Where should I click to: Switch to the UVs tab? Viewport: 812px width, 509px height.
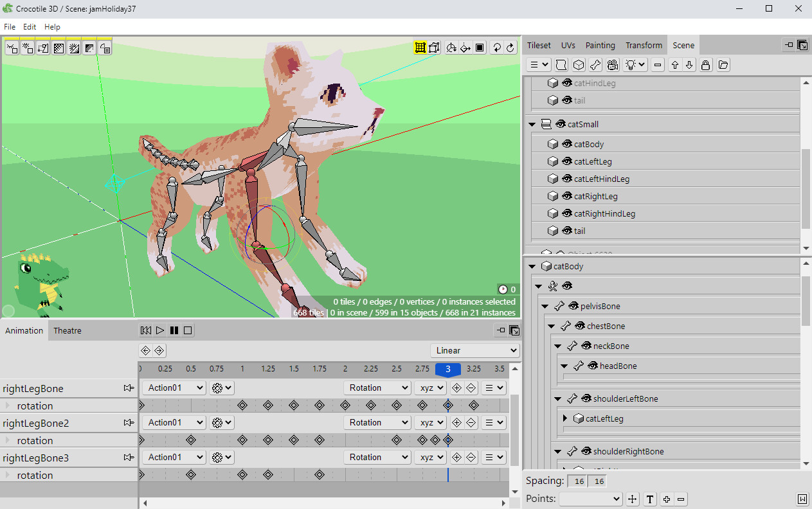pos(568,45)
